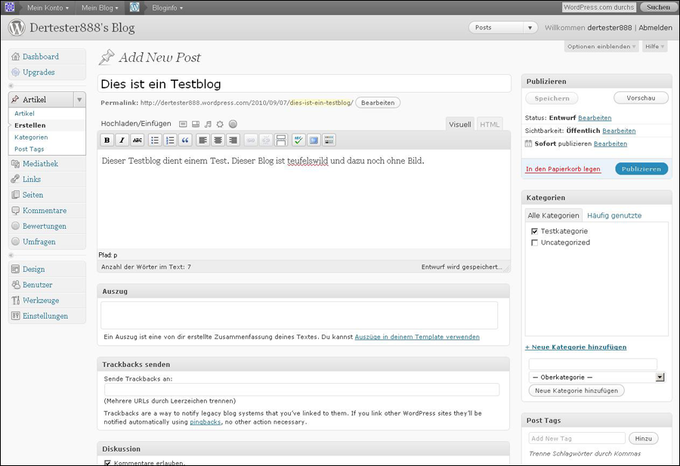Open the Posts search-type dropdown
This screenshot has height=466, width=680.
pyautogui.click(x=503, y=27)
